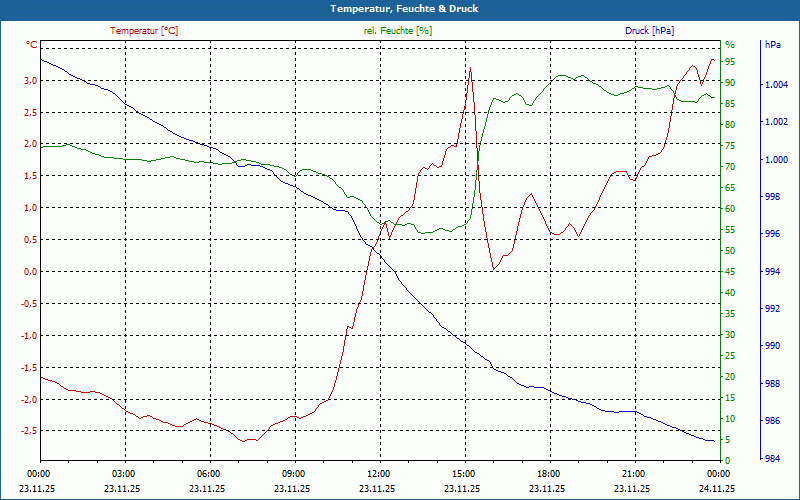The width and height of the screenshot is (800, 500).
Task: Click pressure axis value "1.002"
Action: click(x=777, y=122)
